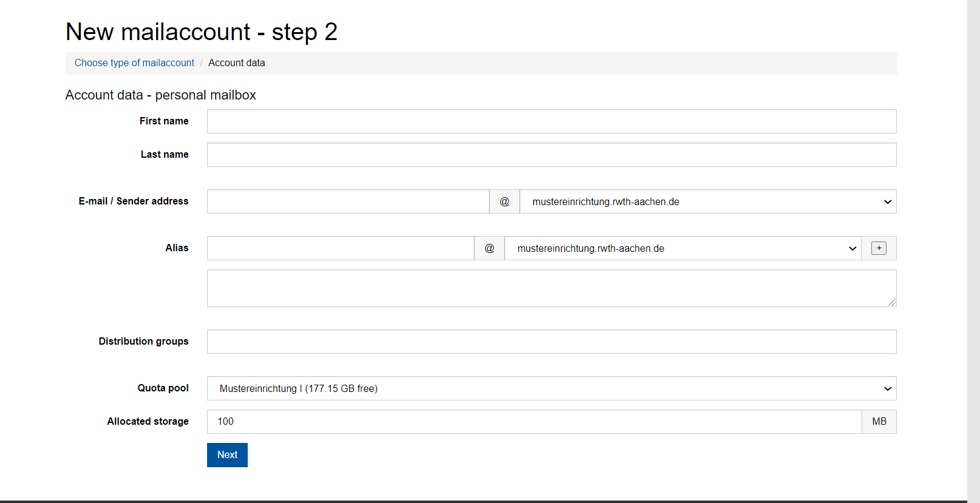
Task: Click the Allocated storage value field
Action: coord(534,422)
